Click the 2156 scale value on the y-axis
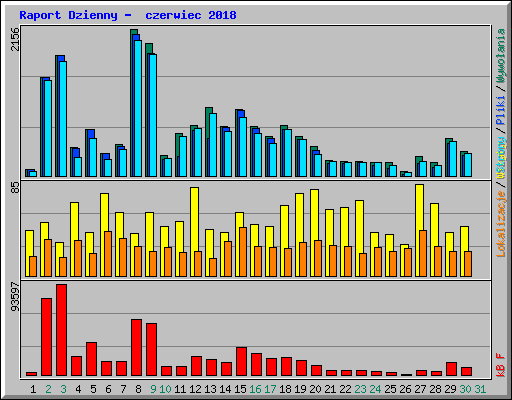Viewport: 512px width, 400px height. [15, 39]
